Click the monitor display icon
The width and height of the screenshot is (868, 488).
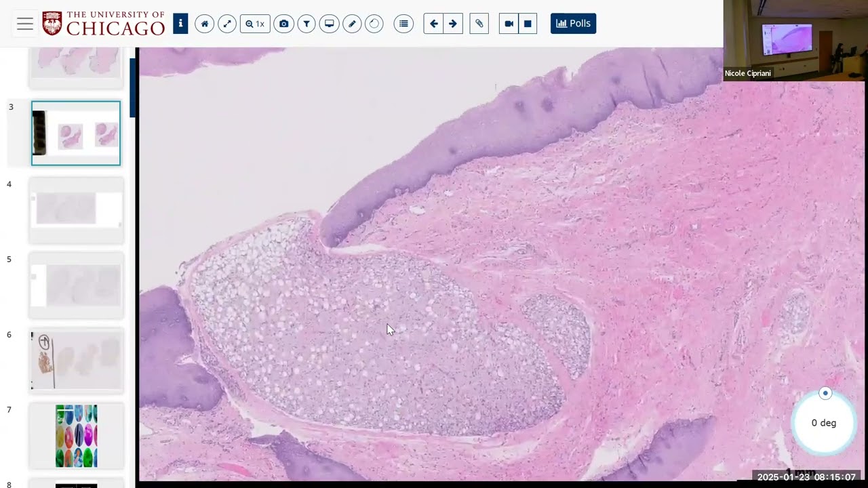click(x=329, y=24)
